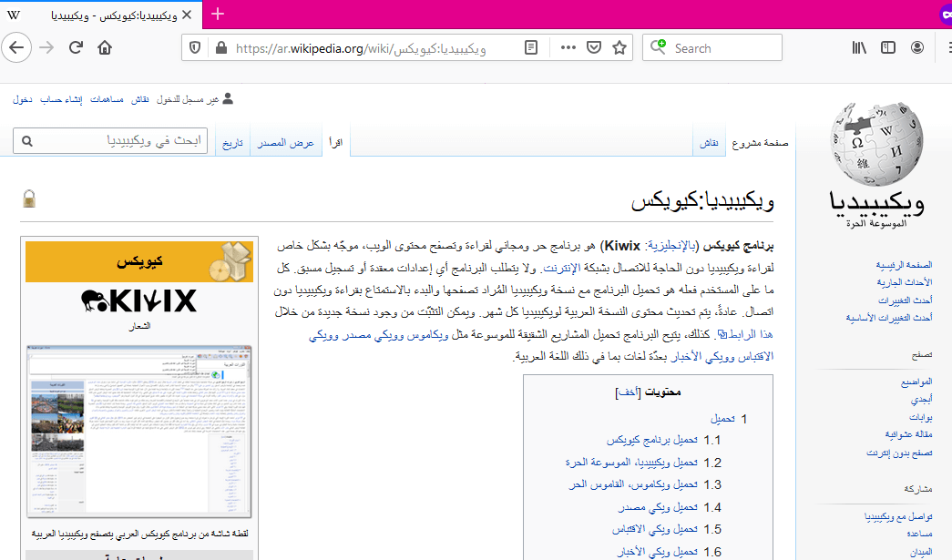Open the تواصل مع ويكيبيديا sidebar link
This screenshot has width=952, height=560.
click(x=898, y=517)
